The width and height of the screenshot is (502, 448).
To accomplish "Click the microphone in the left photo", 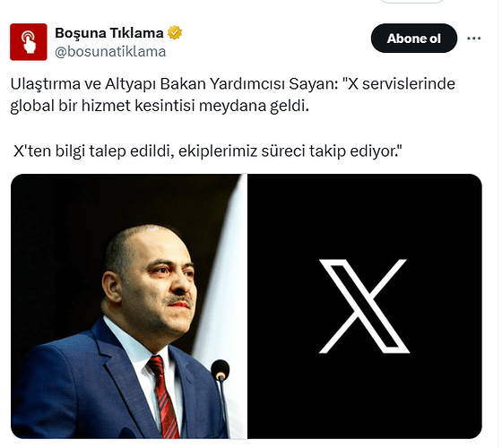I will 220,370.
